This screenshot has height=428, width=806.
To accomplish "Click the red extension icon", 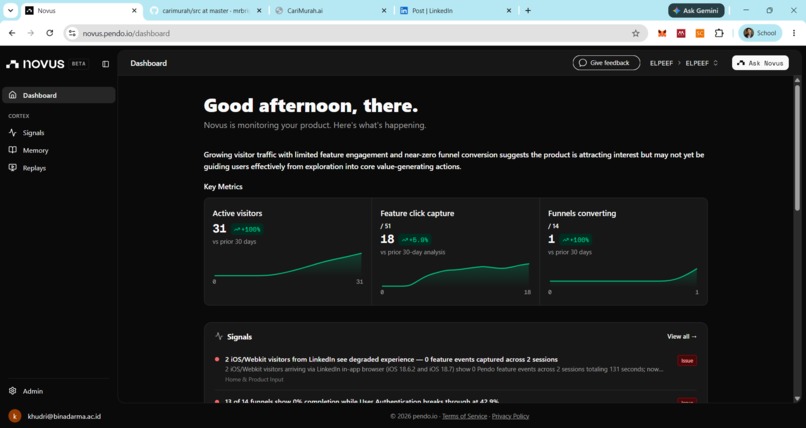I will pos(681,33).
